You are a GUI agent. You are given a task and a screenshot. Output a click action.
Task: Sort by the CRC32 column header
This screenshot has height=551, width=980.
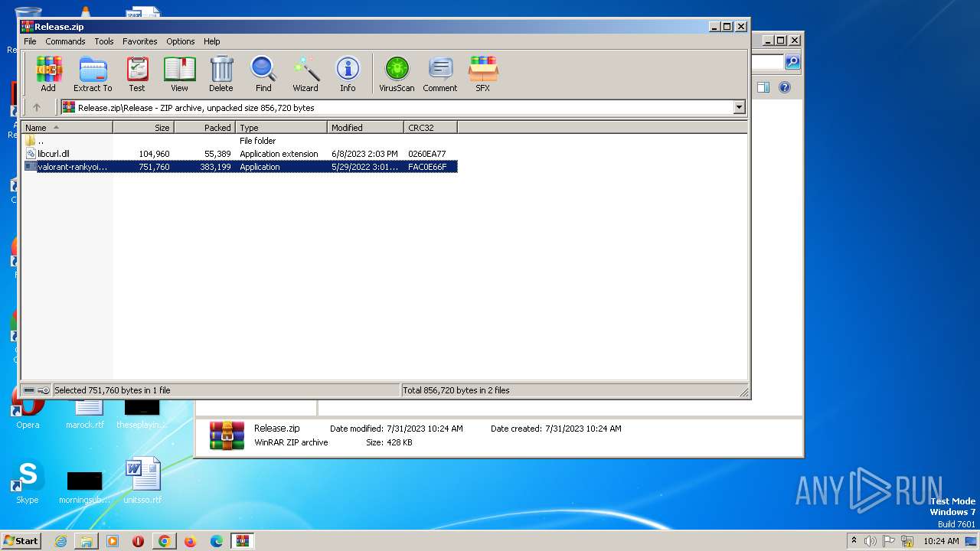[x=430, y=128]
